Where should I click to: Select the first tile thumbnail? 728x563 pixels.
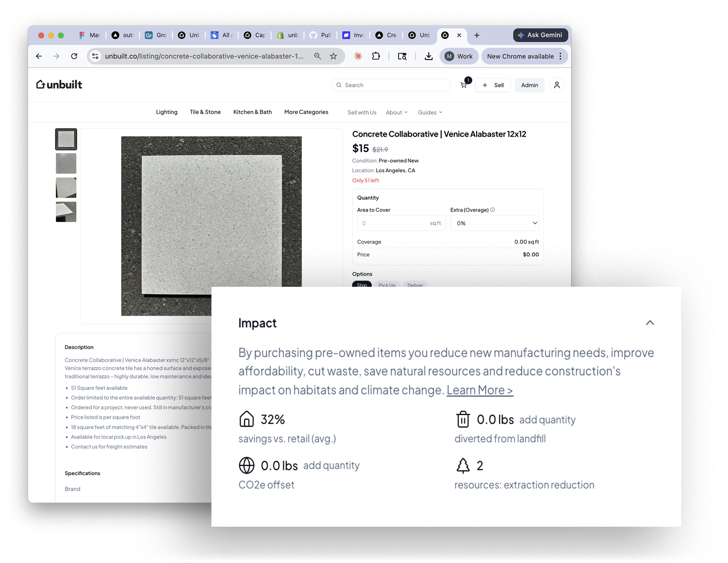click(x=66, y=139)
